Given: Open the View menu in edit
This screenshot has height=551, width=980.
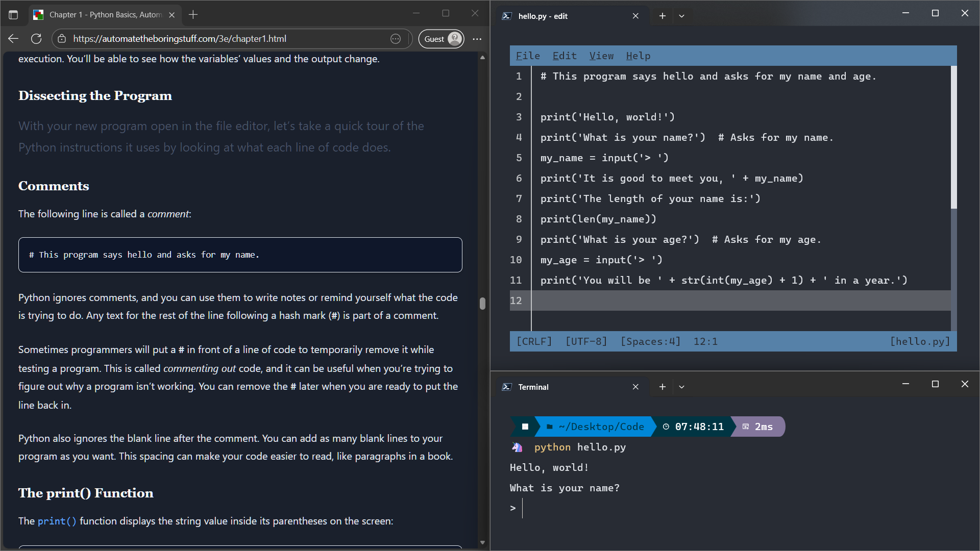Looking at the screenshot, I should tap(601, 56).
